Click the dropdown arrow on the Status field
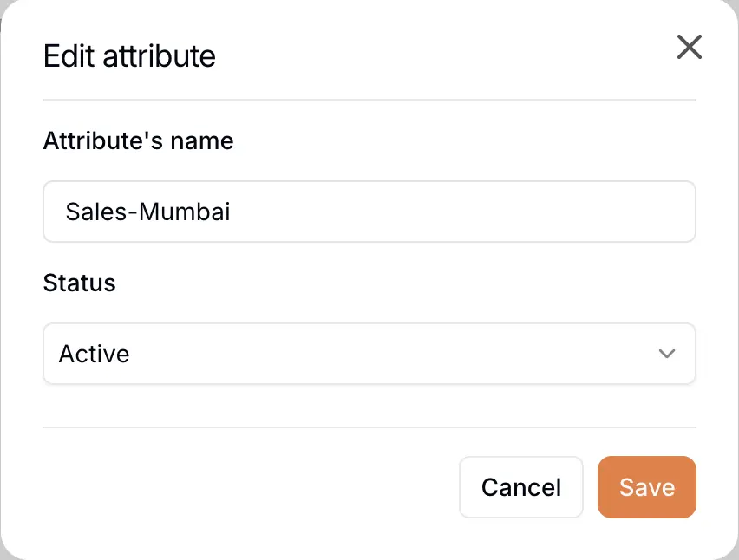 pos(667,354)
